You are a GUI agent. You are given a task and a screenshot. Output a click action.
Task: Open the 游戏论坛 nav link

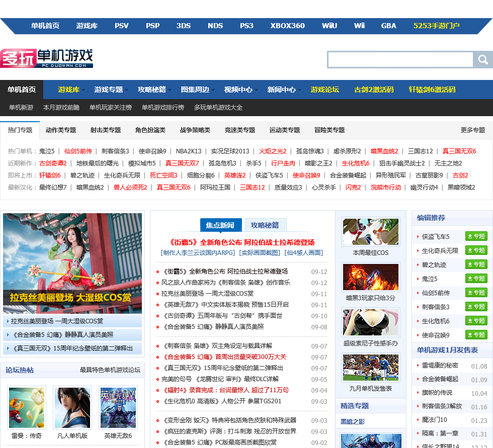[325, 89]
